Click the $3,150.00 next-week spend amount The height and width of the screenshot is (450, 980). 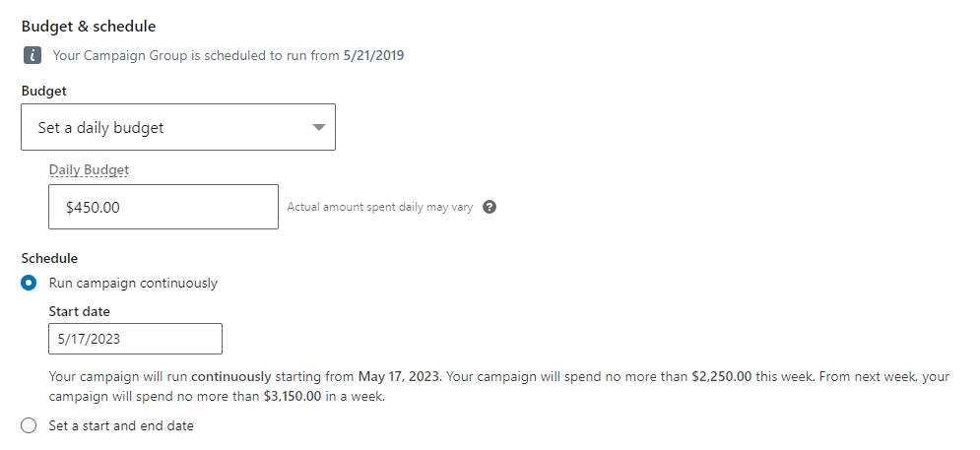point(293,396)
